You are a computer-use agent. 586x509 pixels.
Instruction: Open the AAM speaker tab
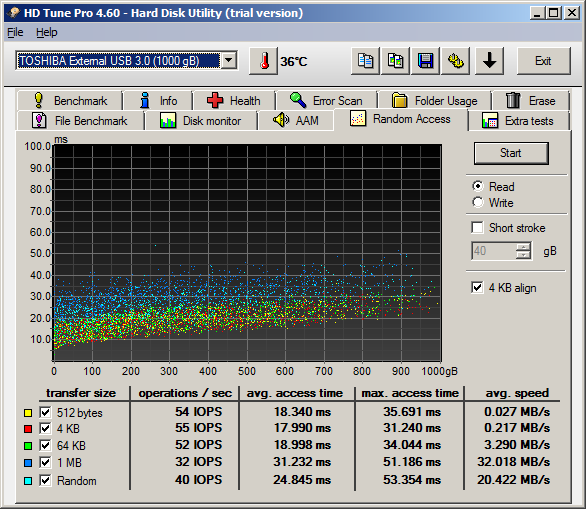[x=296, y=120]
